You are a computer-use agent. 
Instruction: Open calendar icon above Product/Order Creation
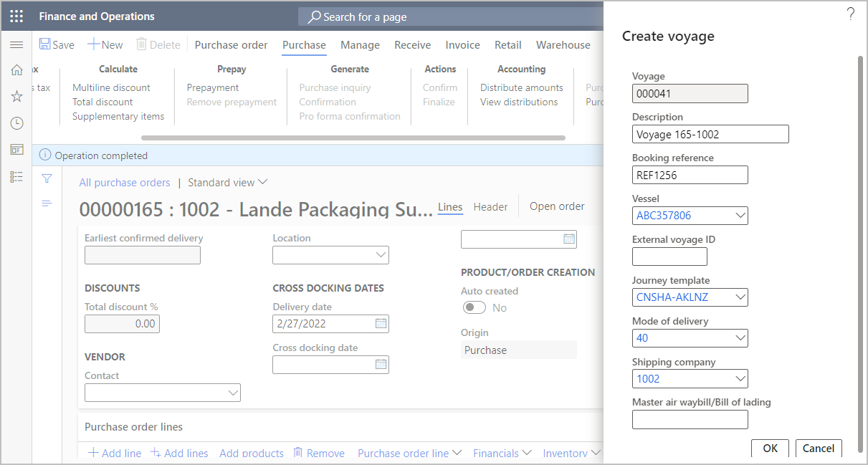coord(569,239)
